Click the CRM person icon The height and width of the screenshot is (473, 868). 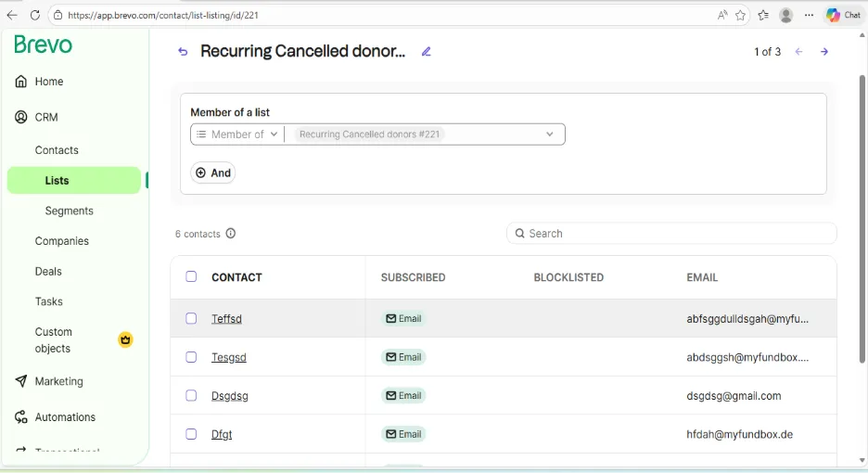pos(21,117)
